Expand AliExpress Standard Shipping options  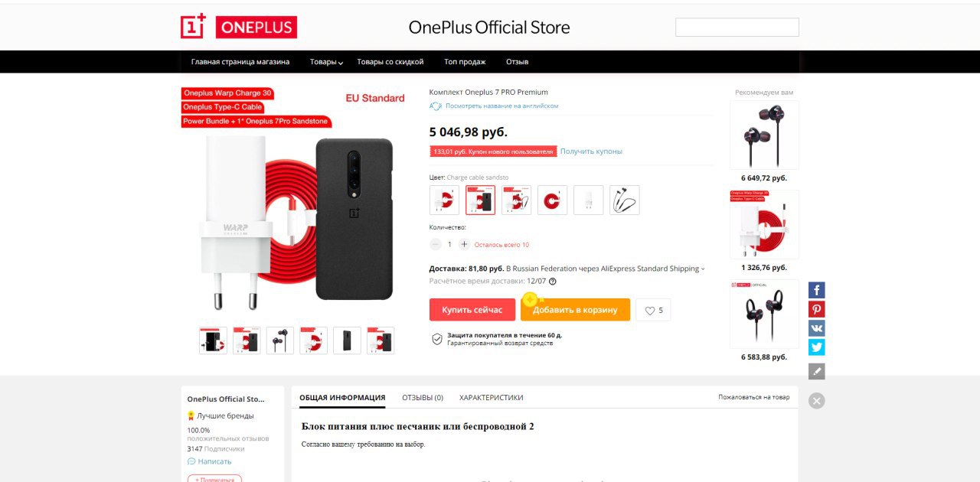coord(703,269)
